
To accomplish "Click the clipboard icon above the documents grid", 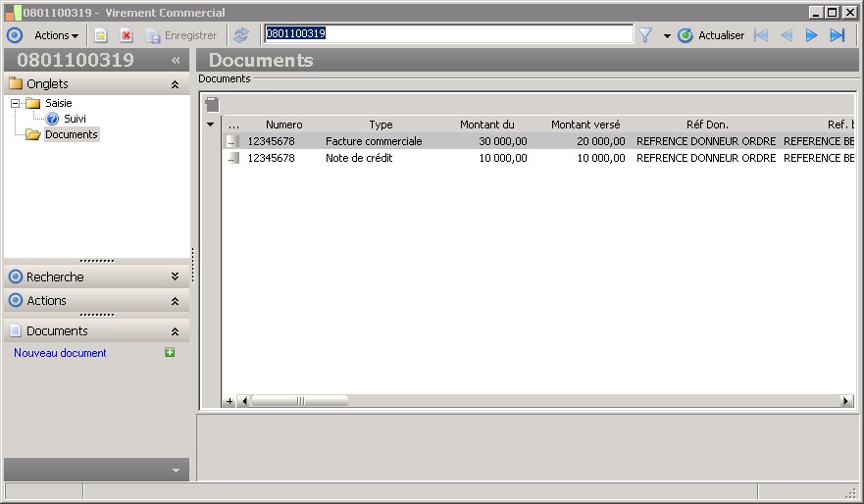I will pos(212,104).
